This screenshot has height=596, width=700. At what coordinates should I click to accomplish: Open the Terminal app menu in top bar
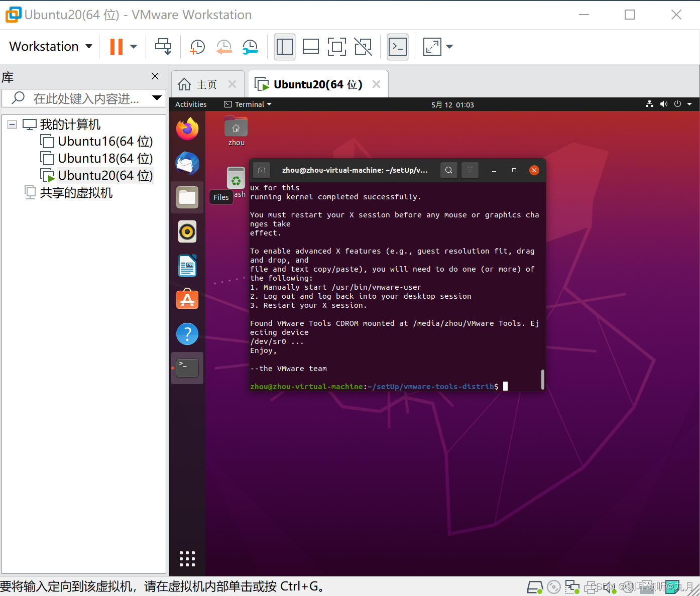pyautogui.click(x=248, y=104)
